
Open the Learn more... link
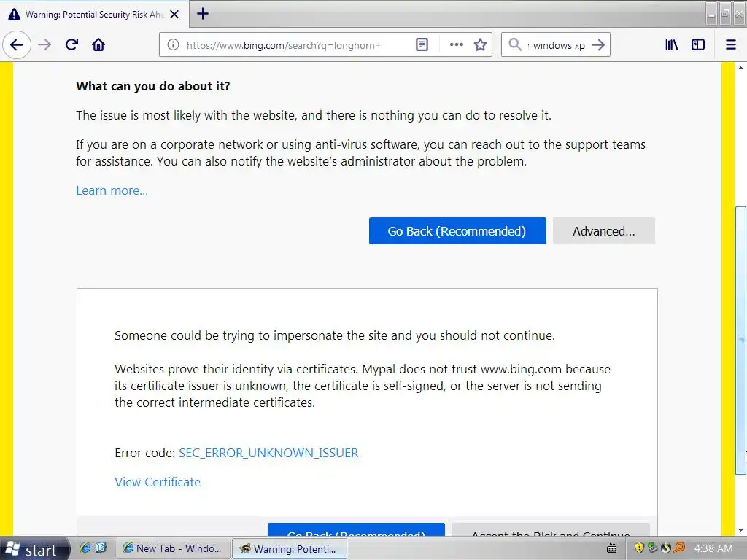click(x=112, y=190)
